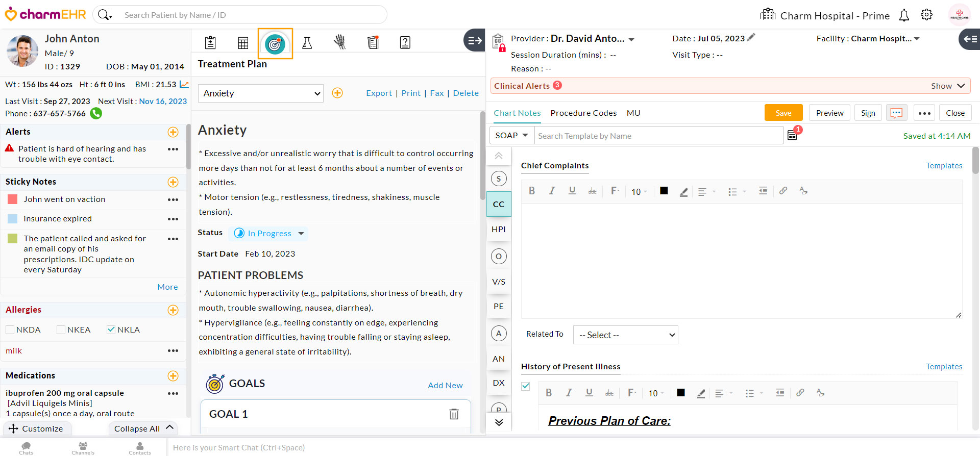
Task: Click the orange Save button
Action: (x=783, y=113)
